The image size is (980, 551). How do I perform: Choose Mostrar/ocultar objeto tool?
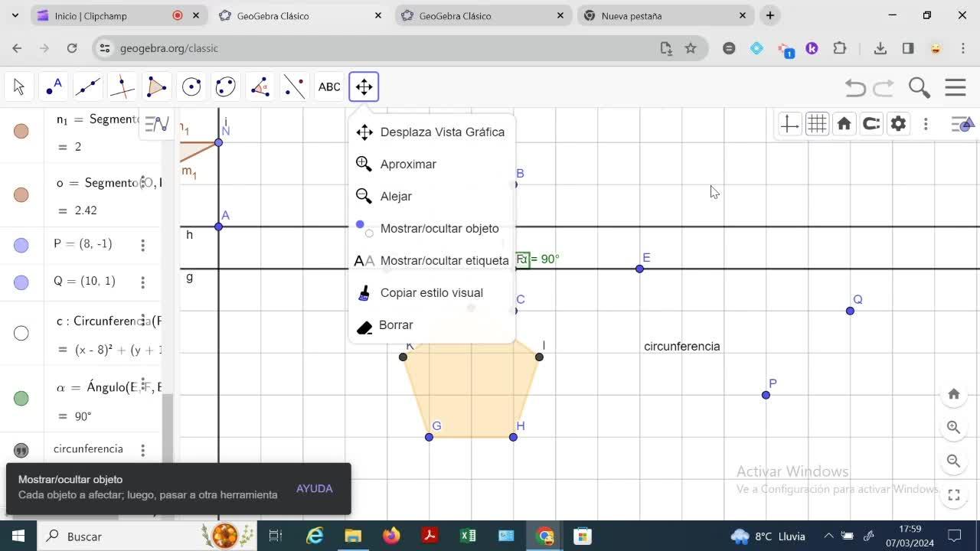pos(432,228)
